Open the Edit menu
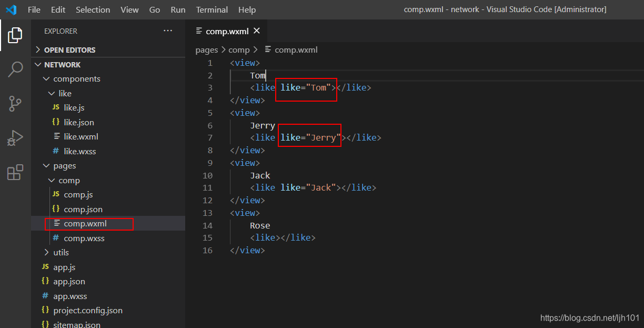 tap(58, 9)
